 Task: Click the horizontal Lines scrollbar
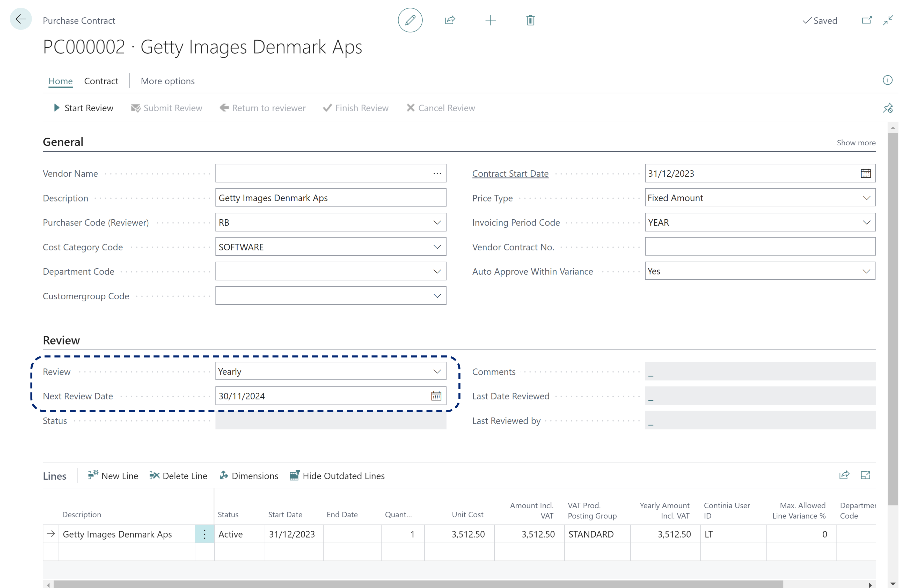(418, 584)
